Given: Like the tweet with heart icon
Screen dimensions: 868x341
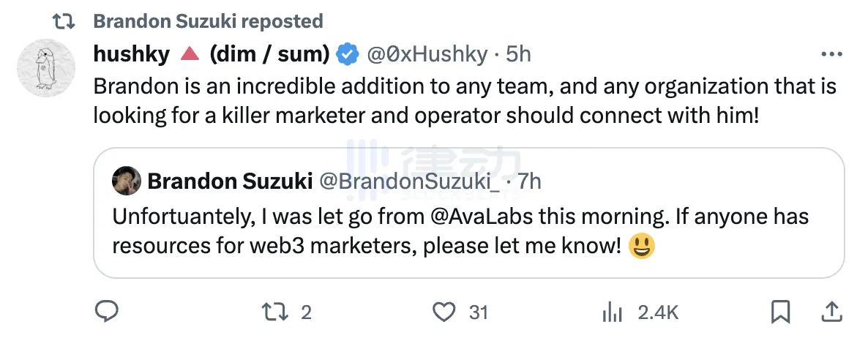Looking at the screenshot, I should click(444, 312).
